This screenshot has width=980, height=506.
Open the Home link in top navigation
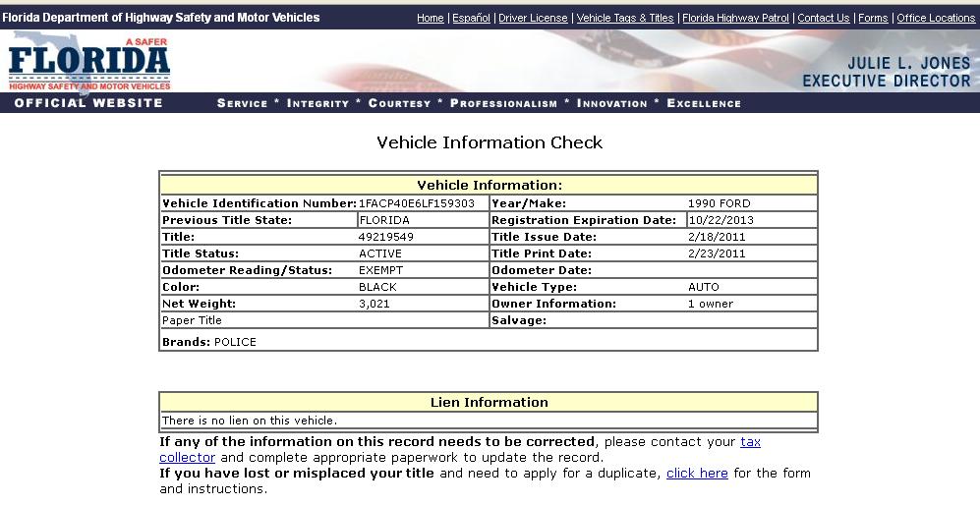point(430,18)
